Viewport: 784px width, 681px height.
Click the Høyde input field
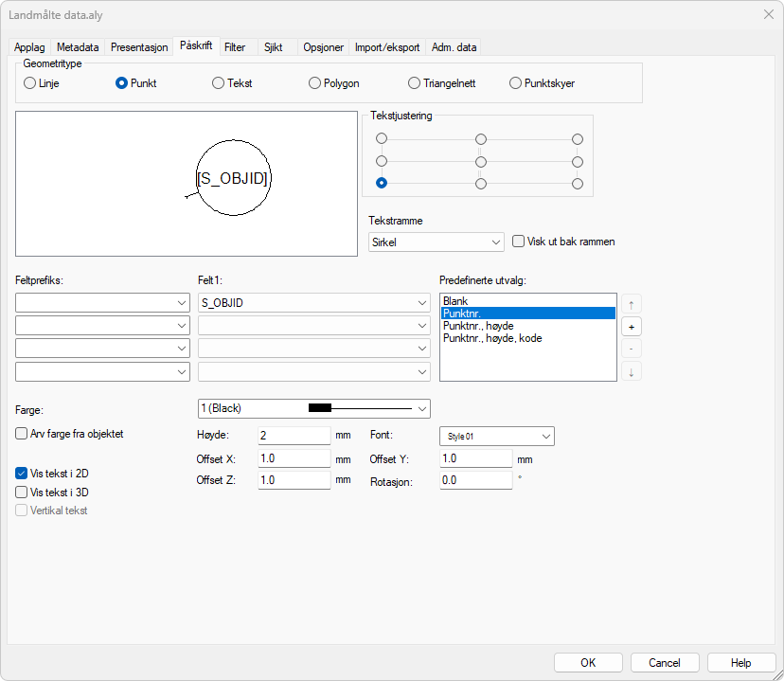click(x=293, y=436)
